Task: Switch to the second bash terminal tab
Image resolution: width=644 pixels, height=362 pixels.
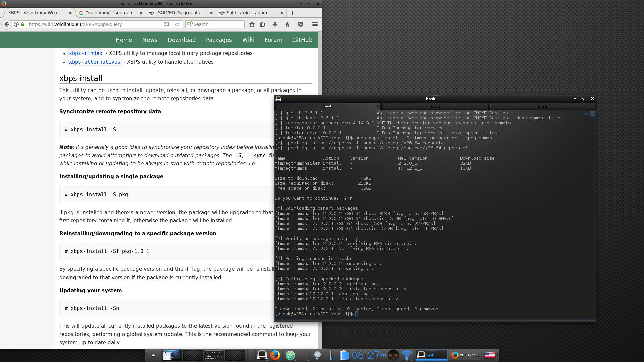Action: tap(435, 106)
